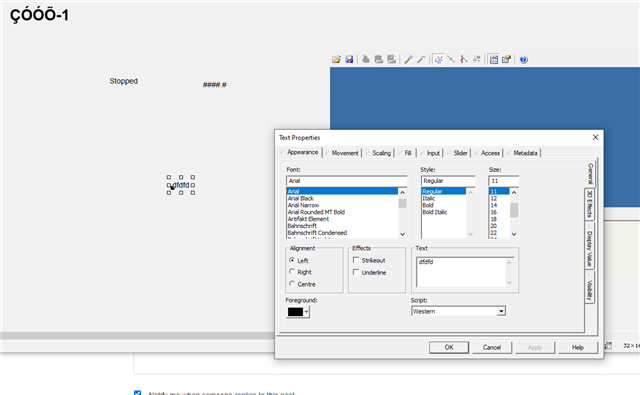The image size is (640, 395).
Task: Click the gray branching nodes icon
Action: point(476,60)
